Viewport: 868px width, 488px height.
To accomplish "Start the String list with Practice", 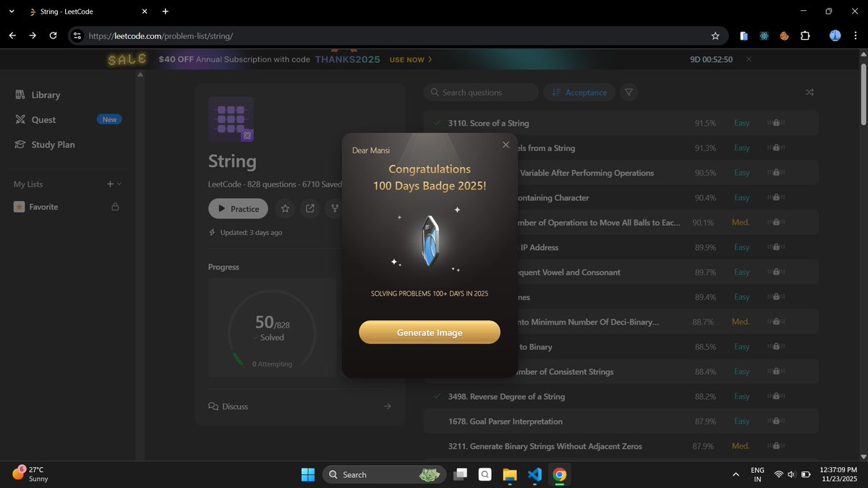I will 238,208.
